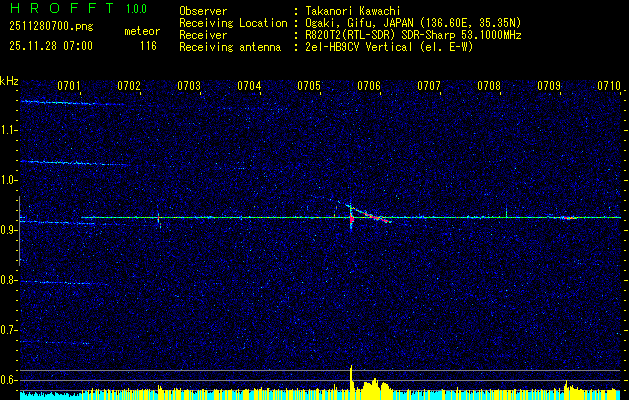Click the echo blip near 0709 on carrier line
The height and width of the screenshot is (400, 629).
[569, 218]
